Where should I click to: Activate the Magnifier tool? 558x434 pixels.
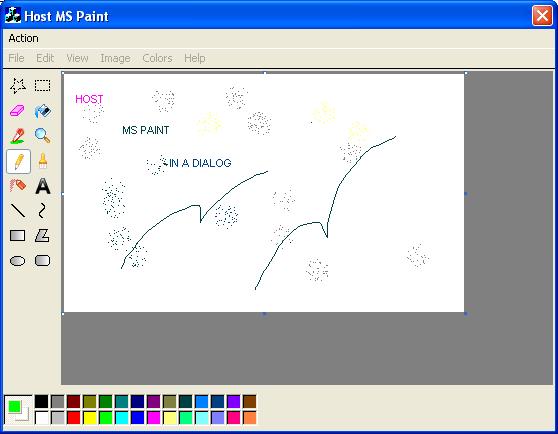(x=42, y=136)
